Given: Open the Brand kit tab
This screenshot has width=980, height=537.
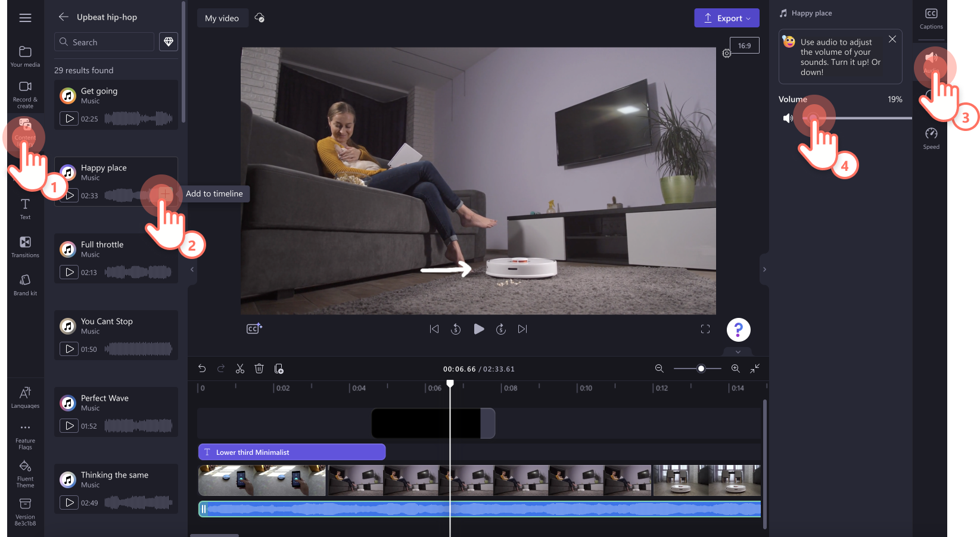Looking at the screenshot, I should (25, 285).
